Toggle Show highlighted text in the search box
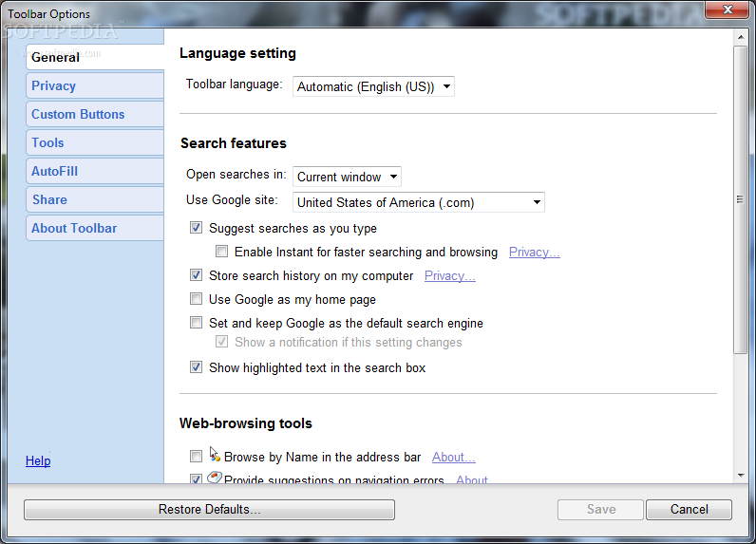The height and width of the screenshot is (544, 756). coord(196,367)
